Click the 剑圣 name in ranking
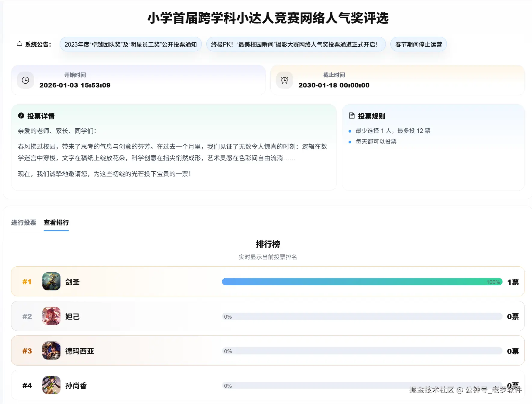The width and height of the screenshot is (532, 404). [72, 282]
